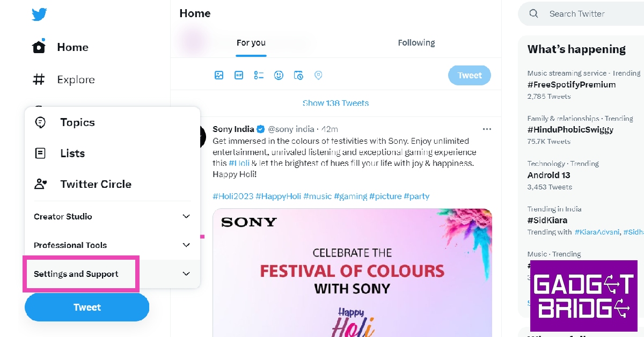Open Topics from the menu
The image size is (644, 337).
77,123
